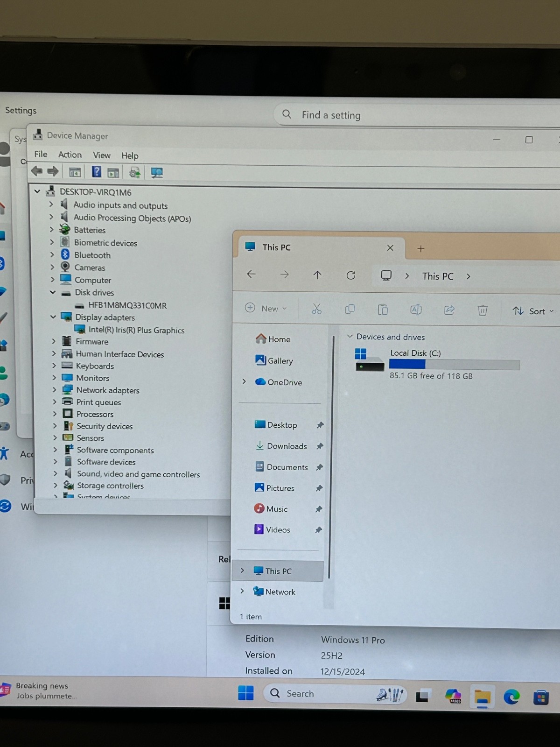Open pinned Downloads folder in sidebar
The width and height of the screenshot is (560, 747).
tap(281, 446)
